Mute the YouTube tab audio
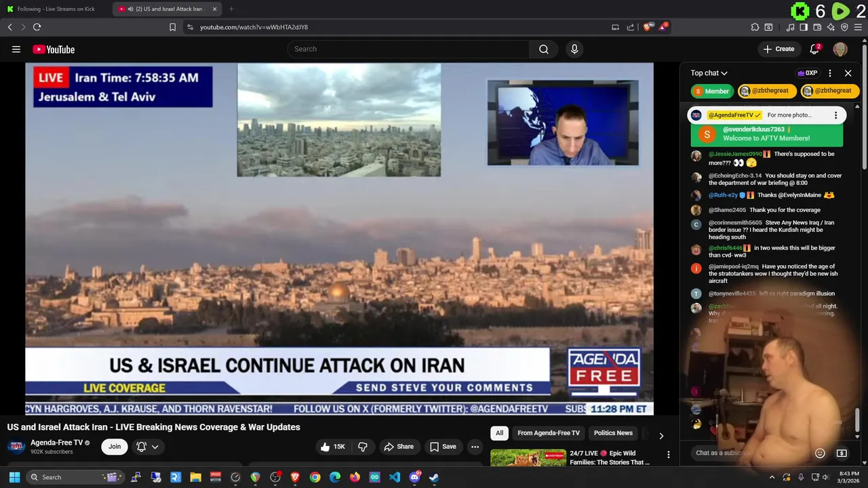The width and height of the screenshot is (868, 488). tap(130, 9)
